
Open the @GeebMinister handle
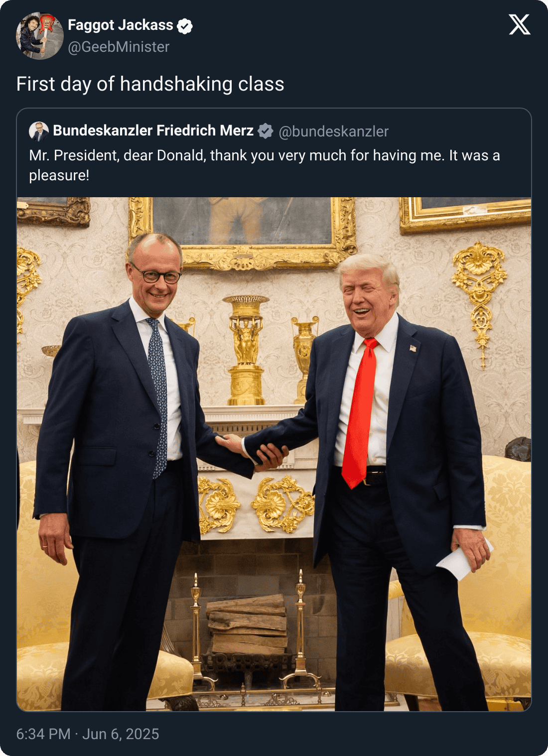click(x=119, y=47)
